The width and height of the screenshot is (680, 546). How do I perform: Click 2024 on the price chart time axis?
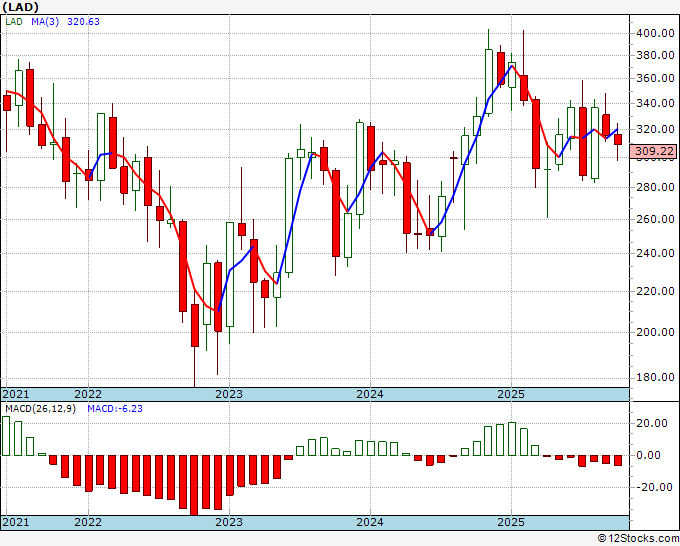(370, 394)
